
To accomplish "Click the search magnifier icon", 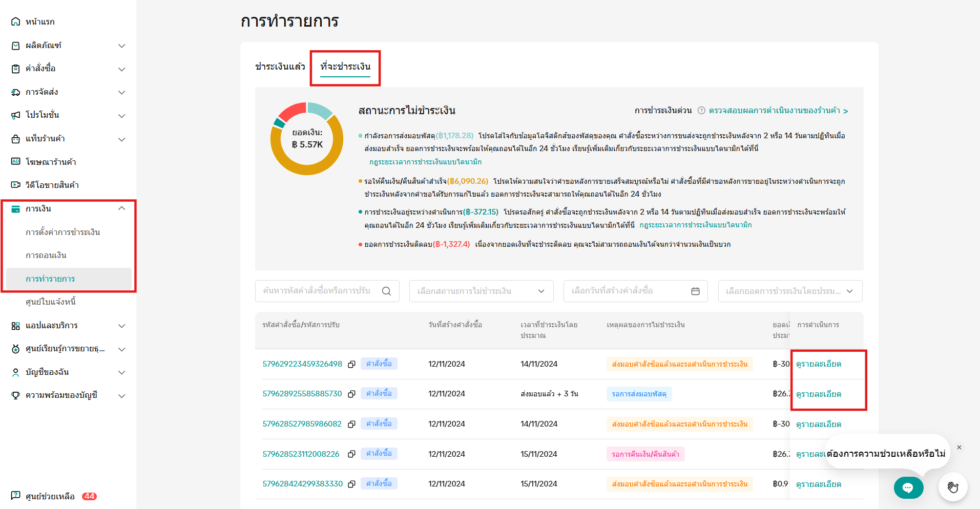I will point(386,291).
